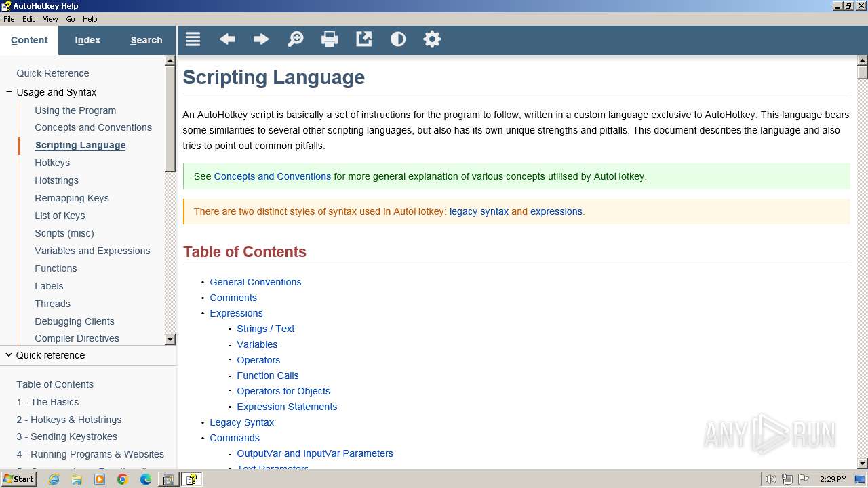Print the page with the printer icon
This screenshot has width=868, height=488.
pyautogui.click(x=330, y=39)
